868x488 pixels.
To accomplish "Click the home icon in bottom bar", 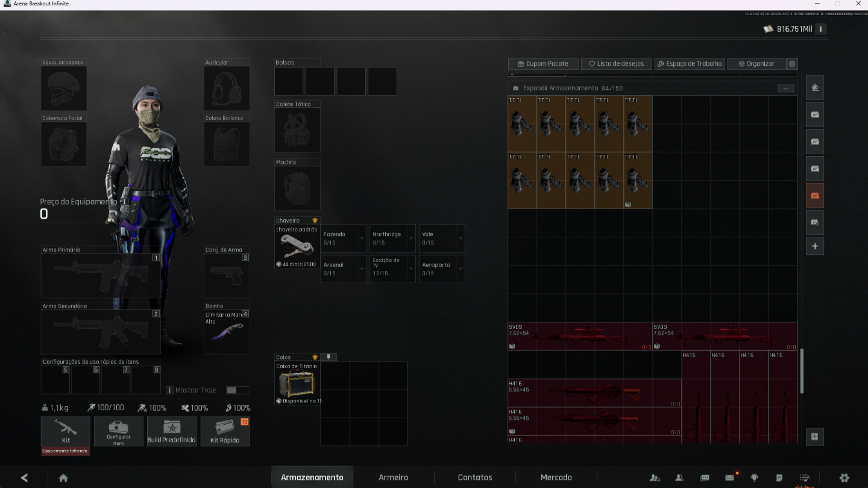I will 63,478.
